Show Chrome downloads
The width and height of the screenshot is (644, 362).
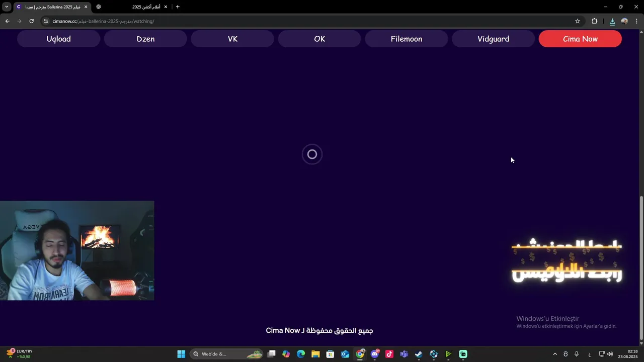click(x=612, y=21)
